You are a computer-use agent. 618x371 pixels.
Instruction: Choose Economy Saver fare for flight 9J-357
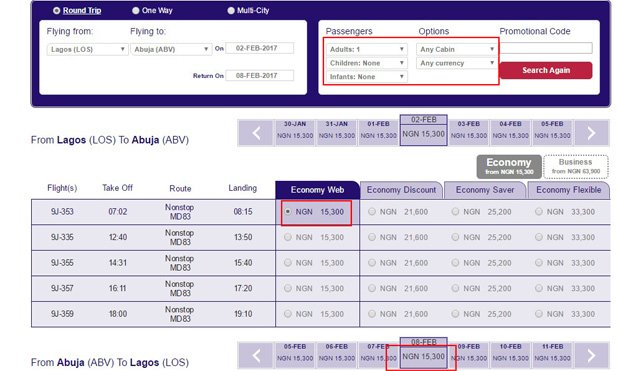point(455,288)
